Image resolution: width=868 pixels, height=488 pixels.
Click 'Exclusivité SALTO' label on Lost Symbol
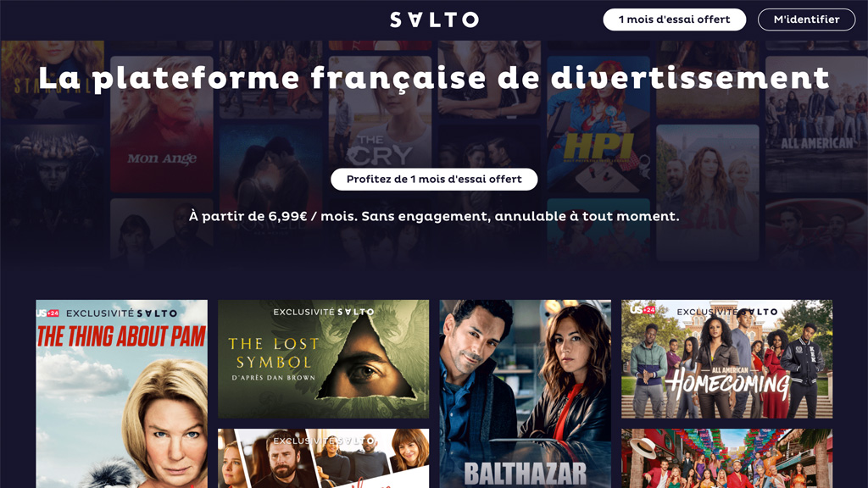click(x=324, y=312)
